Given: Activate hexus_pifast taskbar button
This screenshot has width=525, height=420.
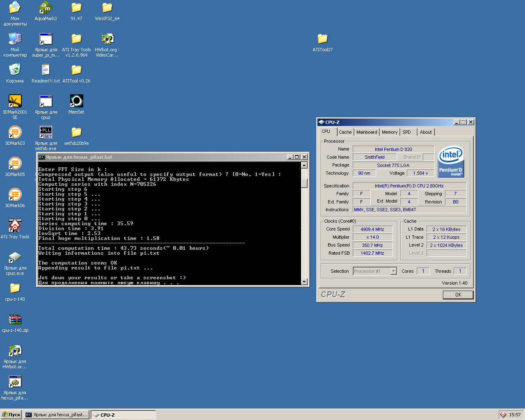Looking at the screenshot, I should (57, 415).
